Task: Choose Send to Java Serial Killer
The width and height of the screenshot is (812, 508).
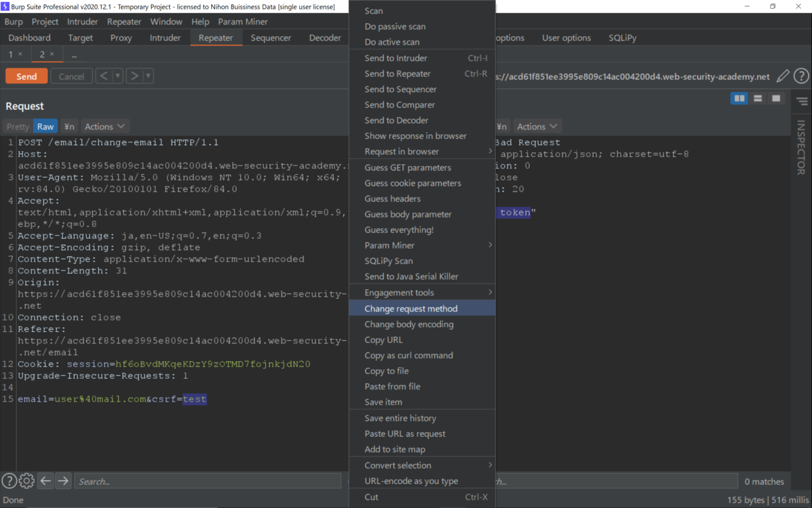Action: [422, 276]
